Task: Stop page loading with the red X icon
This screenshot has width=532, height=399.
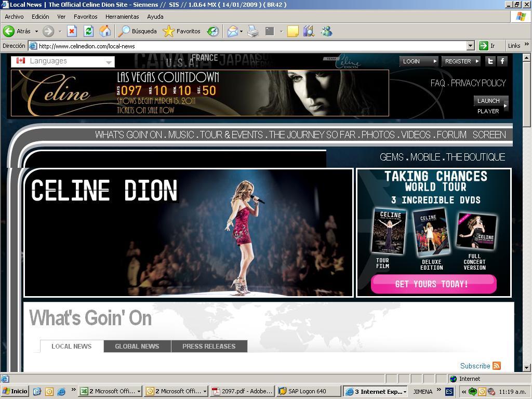Action: click(72, 31)
